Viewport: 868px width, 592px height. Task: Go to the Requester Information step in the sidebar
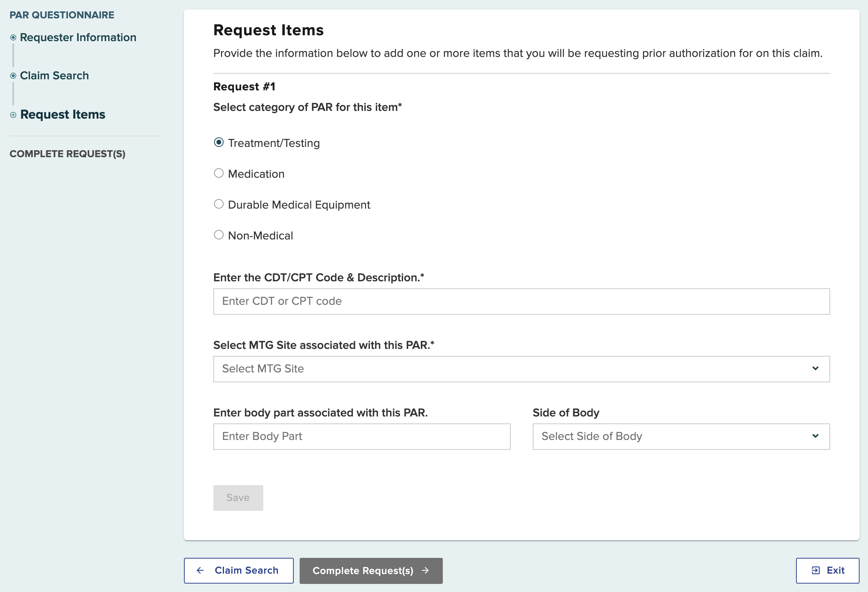(x=78, y=37)
